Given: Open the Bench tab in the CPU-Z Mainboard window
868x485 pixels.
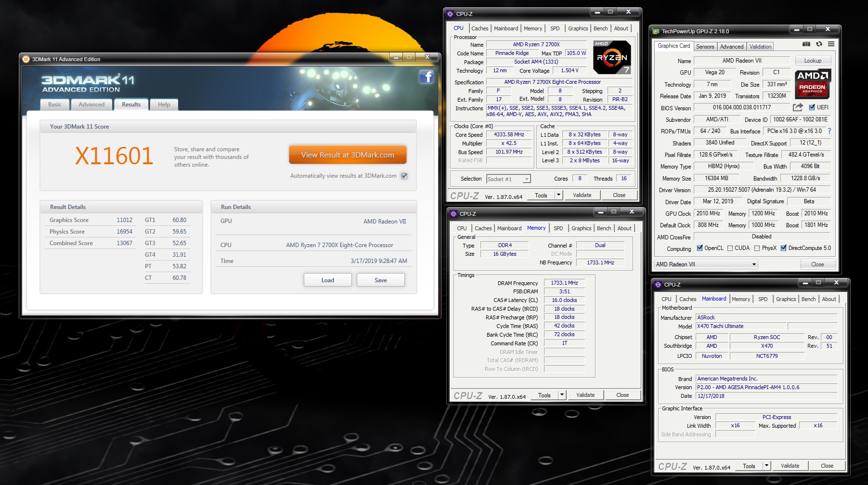Looking at the screenshot, I should (x=808, y=299).
